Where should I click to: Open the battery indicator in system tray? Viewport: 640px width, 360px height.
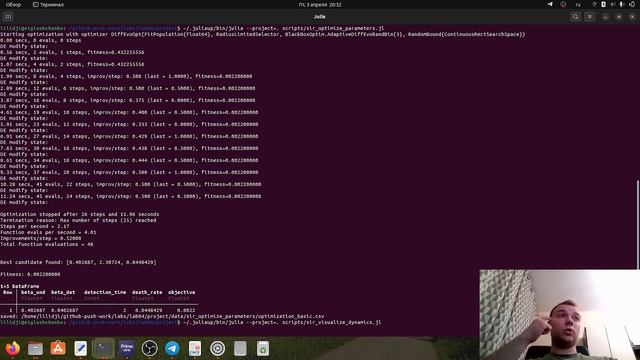603,4
